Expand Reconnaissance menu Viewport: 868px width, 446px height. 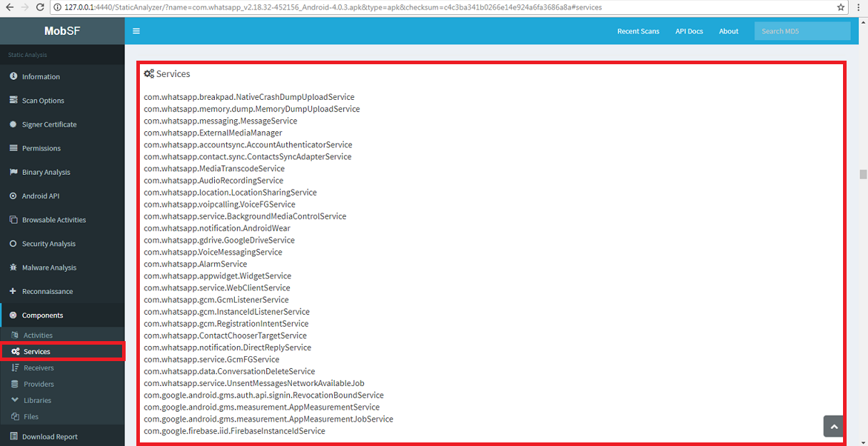62,291
